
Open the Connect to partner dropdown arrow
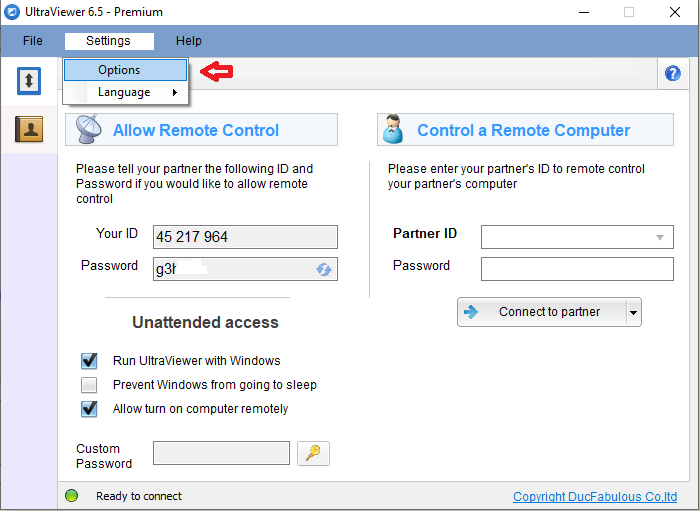[632, 312]
